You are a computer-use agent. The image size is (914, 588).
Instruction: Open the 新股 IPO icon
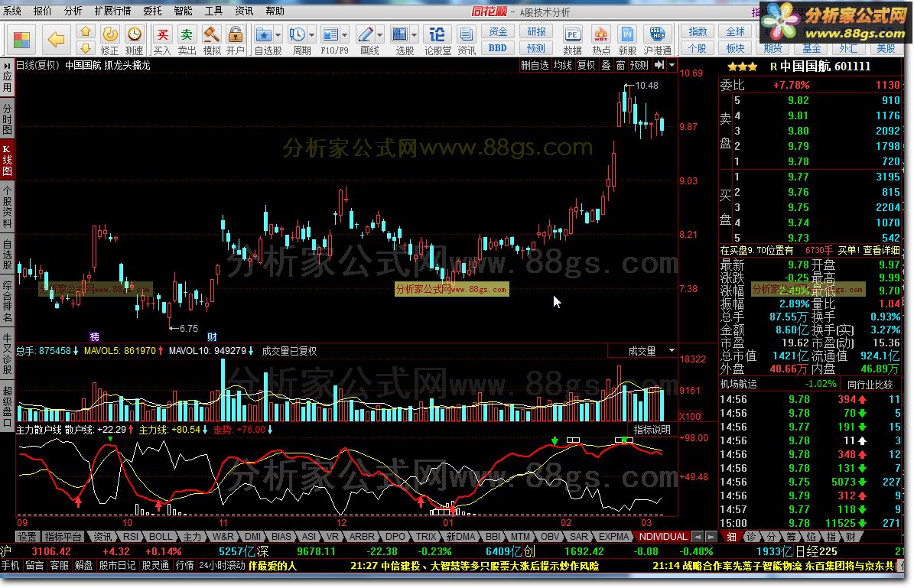(x=627, y=41)
